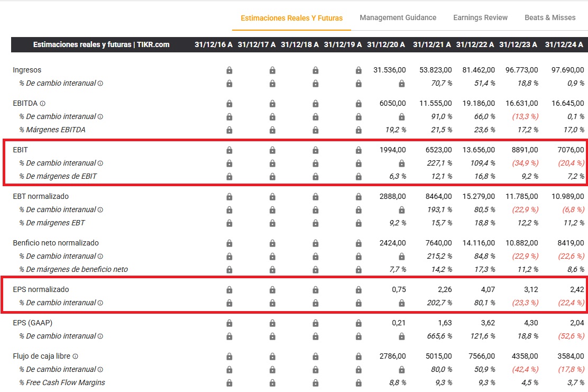Select the Beats & Misses tab
This screenshot has width=588, height=392.
coord(550,17)
